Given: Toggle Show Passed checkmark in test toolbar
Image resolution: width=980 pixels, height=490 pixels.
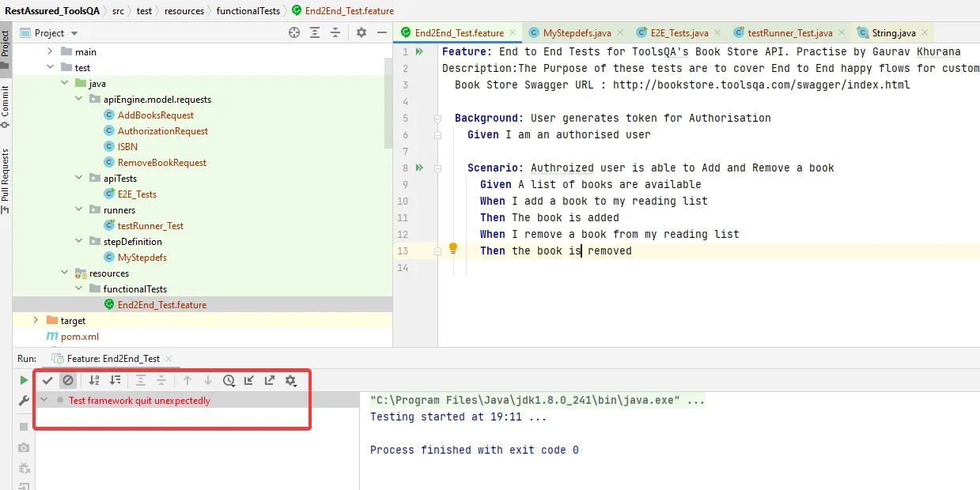Looking at the screenshot, I should [x=47, y=380].
